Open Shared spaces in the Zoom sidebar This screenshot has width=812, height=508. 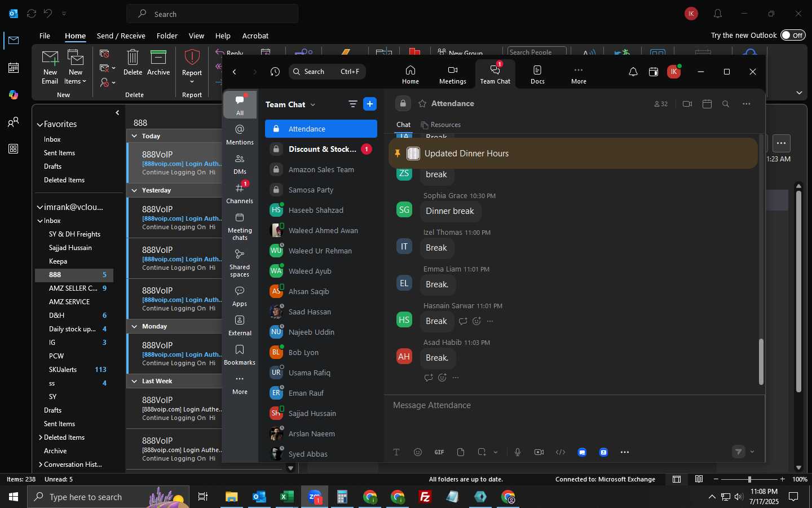click(x=240, y=263)
